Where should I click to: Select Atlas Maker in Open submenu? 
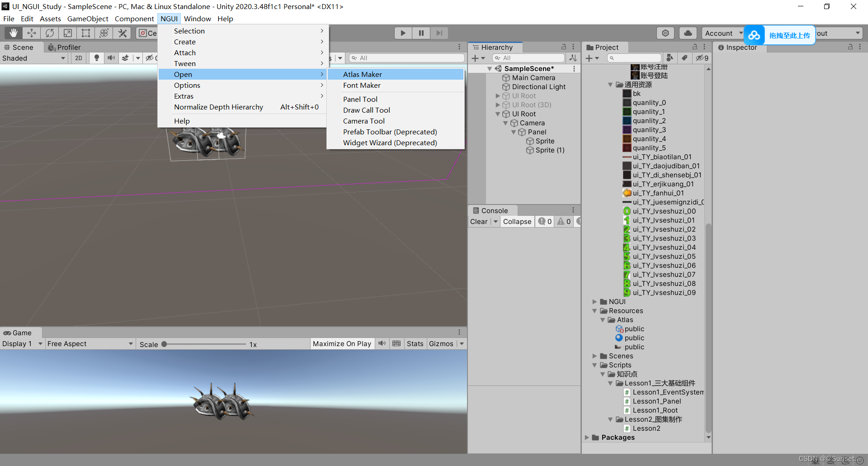point(395,74)
